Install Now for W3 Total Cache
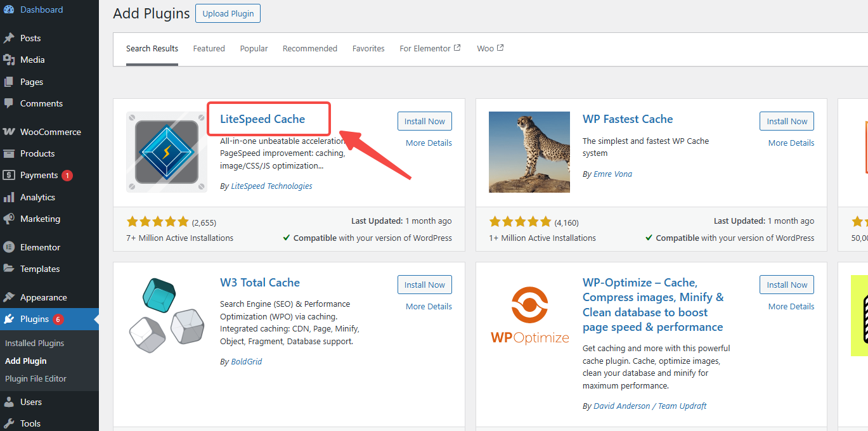The width and height of the screenshot is (868, 431). pos(425,285)
